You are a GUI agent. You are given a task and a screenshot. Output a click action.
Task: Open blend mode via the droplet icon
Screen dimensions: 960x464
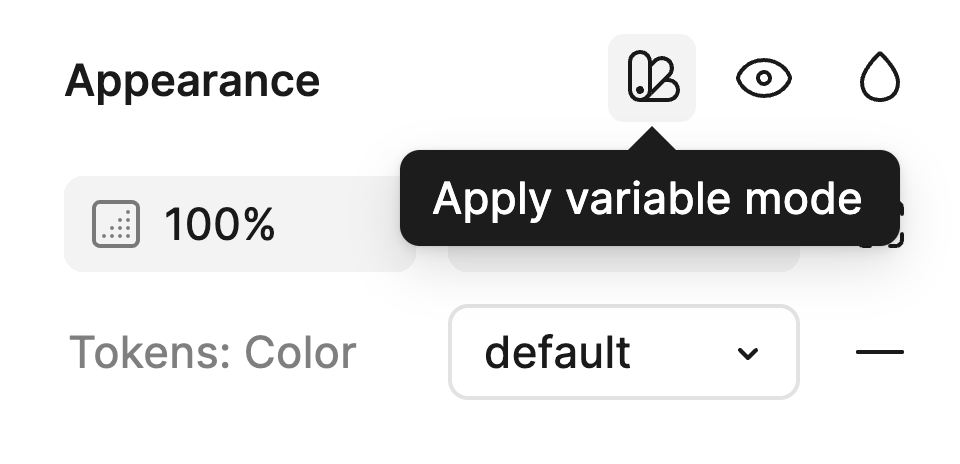click(x=880, y=78)
